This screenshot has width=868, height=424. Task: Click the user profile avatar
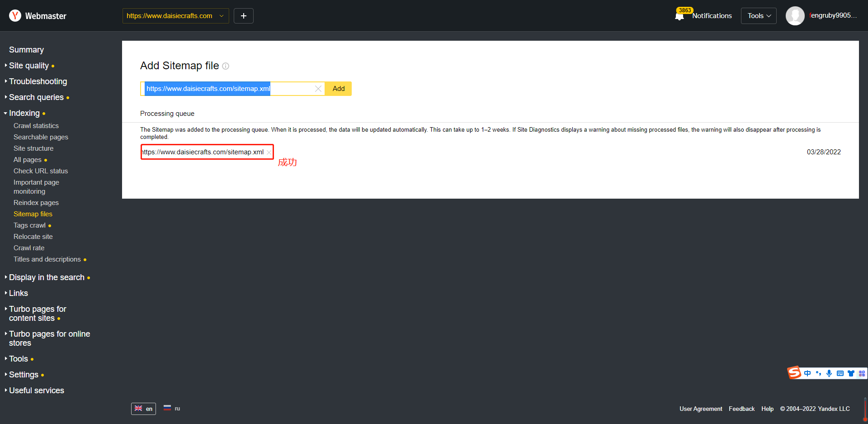coord(795,16)
